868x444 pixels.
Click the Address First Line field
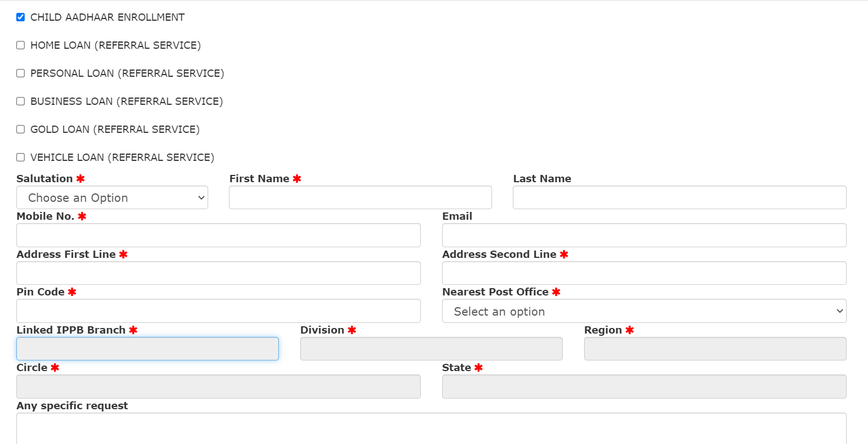point(218,273)
